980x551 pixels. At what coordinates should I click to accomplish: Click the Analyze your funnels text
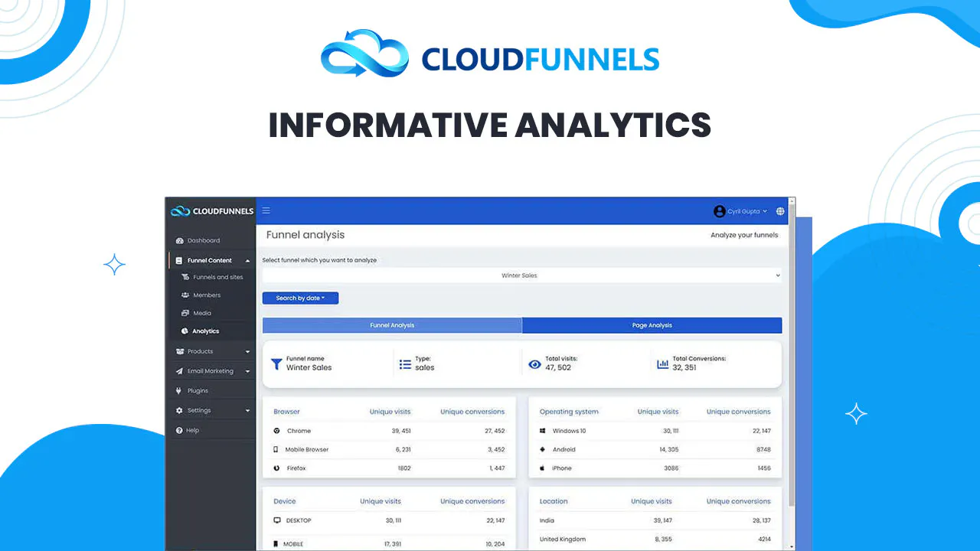[x=744, y=235]
